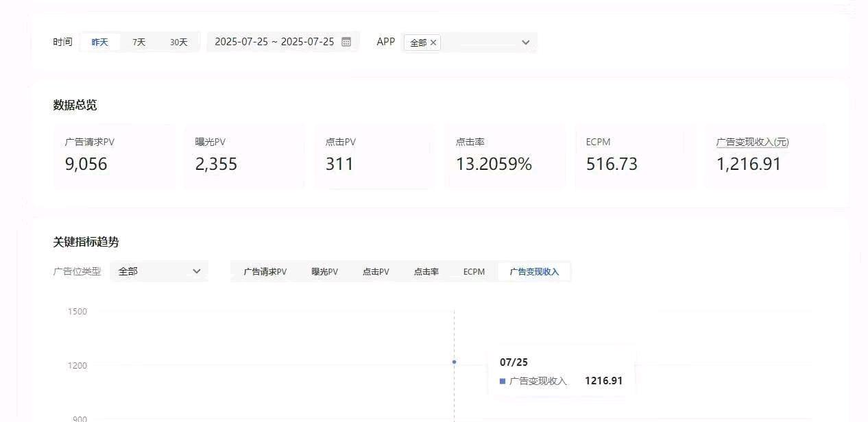Click the 点击PV card value 311
868x422 pixels.
(339, 164)
